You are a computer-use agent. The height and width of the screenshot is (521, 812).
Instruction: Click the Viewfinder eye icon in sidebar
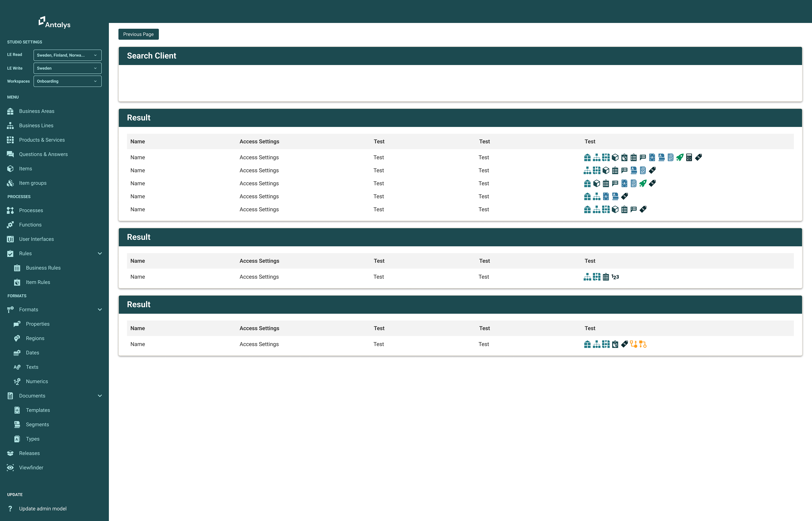[10, 468]
